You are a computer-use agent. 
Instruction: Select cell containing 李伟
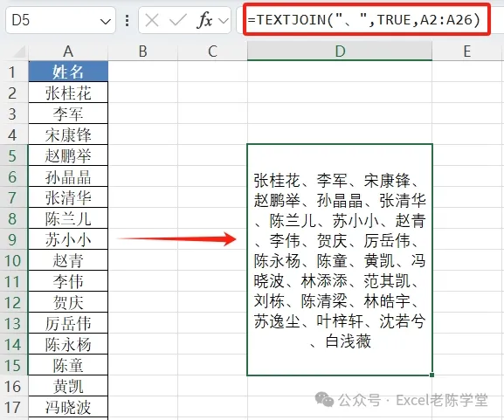68,281
